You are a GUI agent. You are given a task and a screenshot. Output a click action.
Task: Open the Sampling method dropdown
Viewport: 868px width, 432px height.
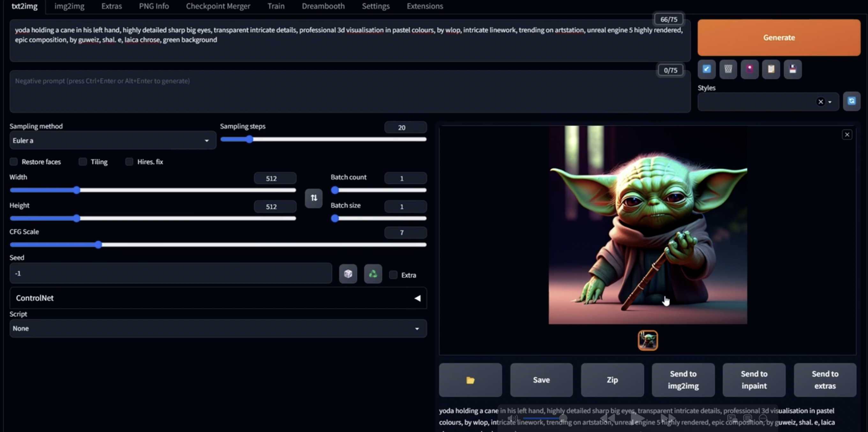pos(113,140)
